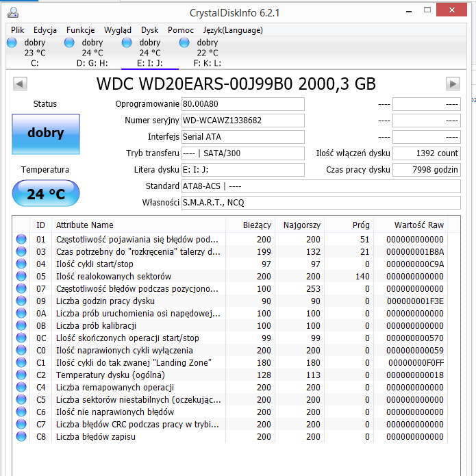476x476 pixels.
Task: Open the Pomoc menu
Action: click(181, 30)
